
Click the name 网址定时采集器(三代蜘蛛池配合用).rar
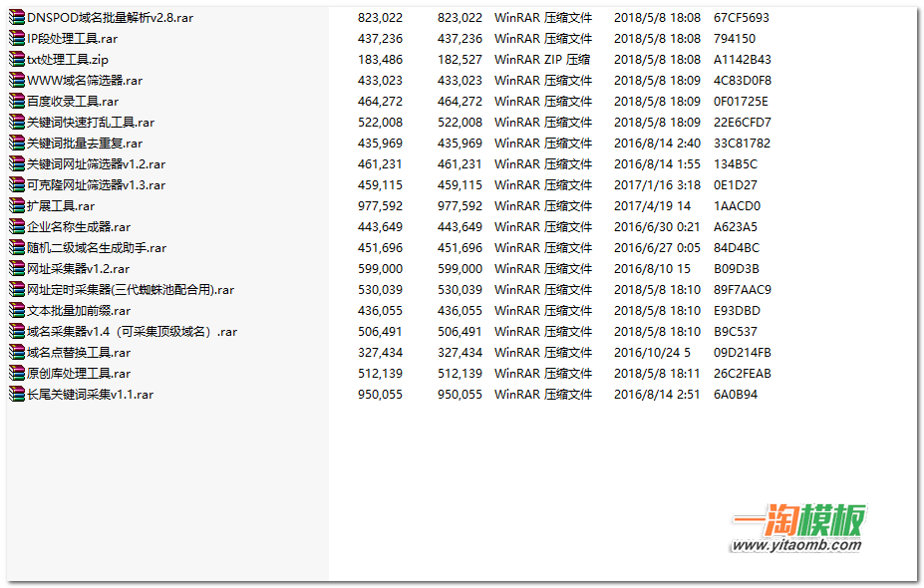click(x=131, y=289)
